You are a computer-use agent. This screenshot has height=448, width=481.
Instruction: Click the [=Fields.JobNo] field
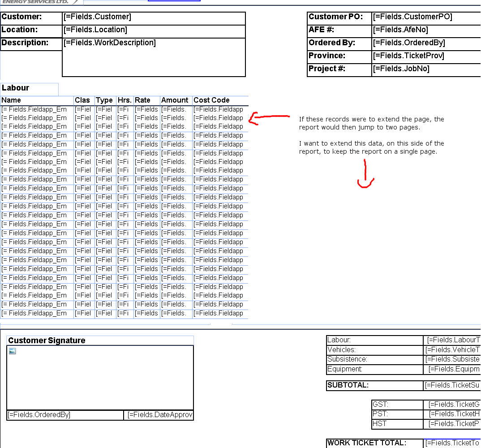coord(426,69)
